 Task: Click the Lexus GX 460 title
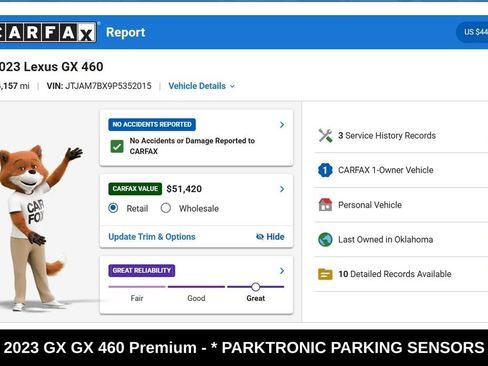coord(52,67)
